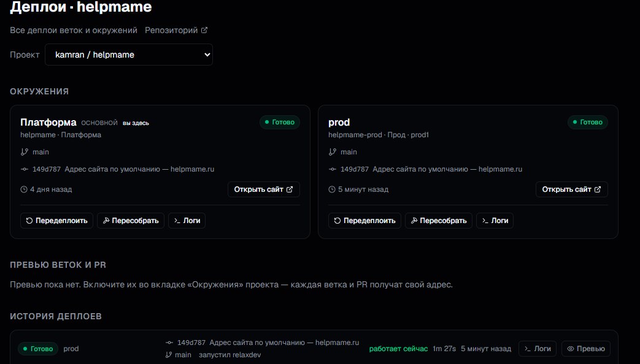Image resolution: width=640 pixels, height=364 pixels.
Task: Click the branch icon in the deploy history row
Action: (x=169, y=355)
